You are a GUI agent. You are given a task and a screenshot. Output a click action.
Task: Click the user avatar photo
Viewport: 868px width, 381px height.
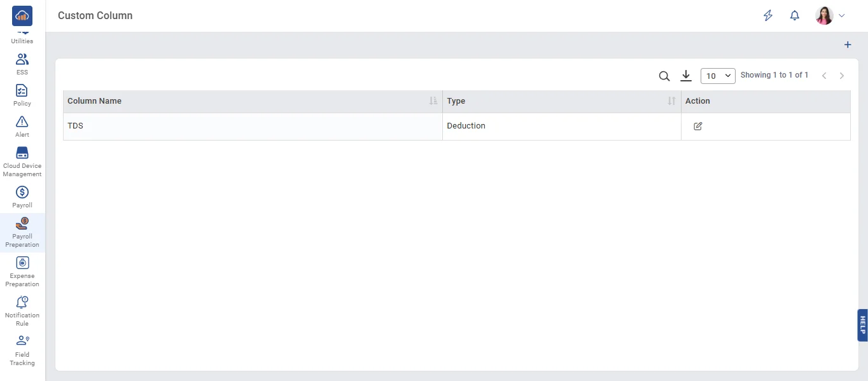coord(824,16)
